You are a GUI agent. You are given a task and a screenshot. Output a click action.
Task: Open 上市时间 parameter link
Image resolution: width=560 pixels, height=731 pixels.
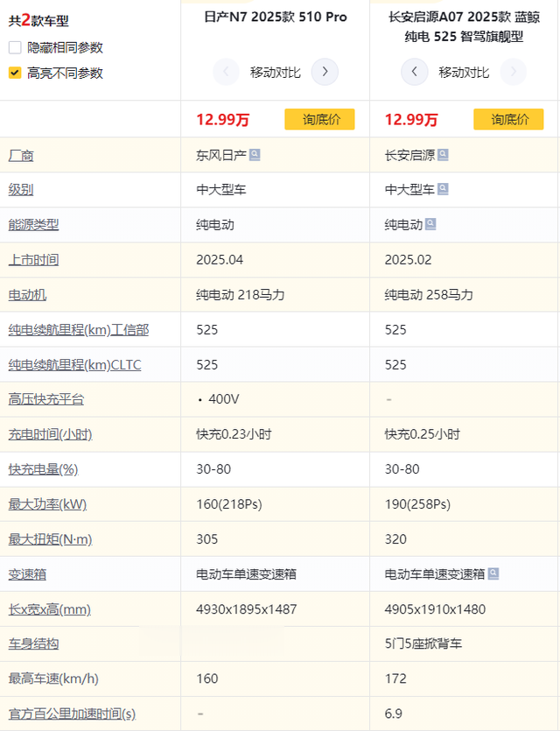(33, 260)
